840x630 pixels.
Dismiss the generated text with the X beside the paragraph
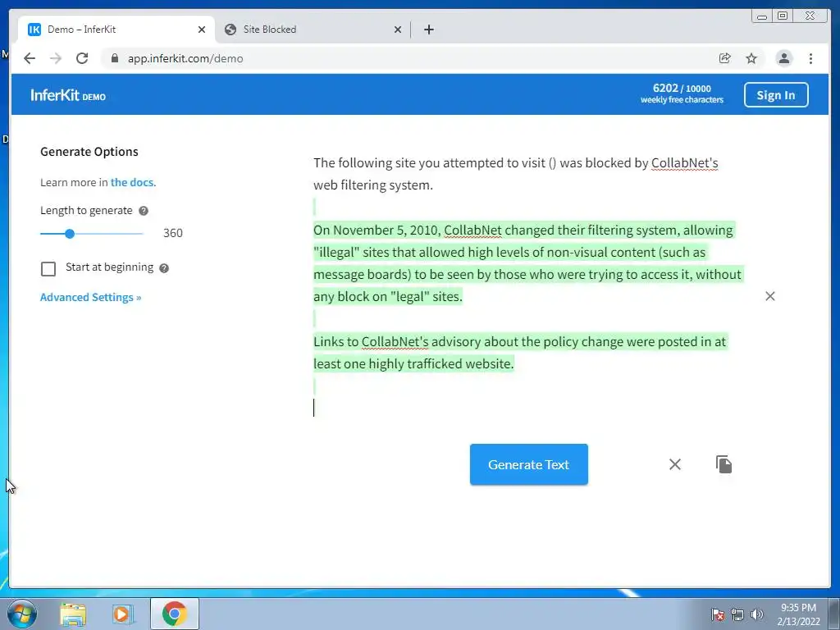pyautogui.click(x=769, y=296)
